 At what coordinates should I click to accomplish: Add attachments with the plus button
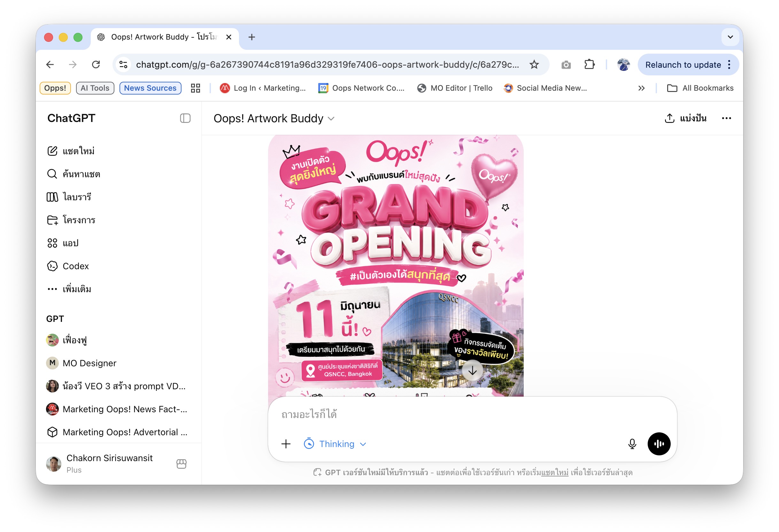click(x=286, y=444)
